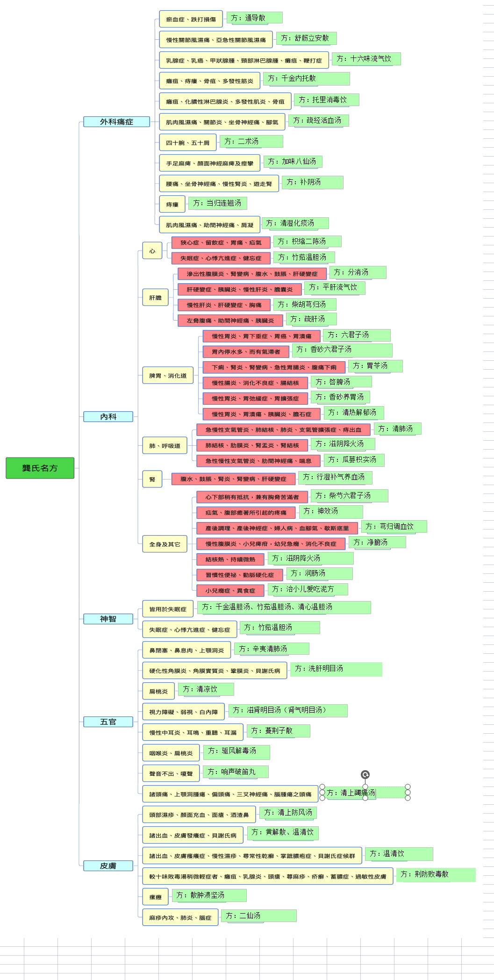Select the 方:响声破笛丸 text box

236,772
